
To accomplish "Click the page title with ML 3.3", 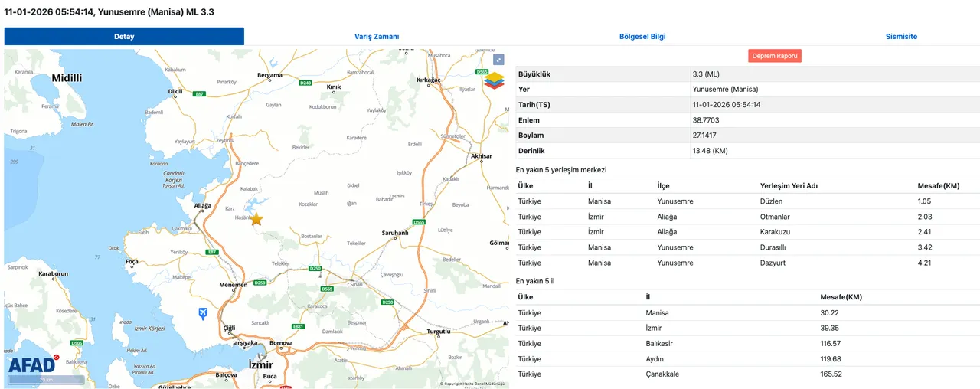I will tap(109, 11).
